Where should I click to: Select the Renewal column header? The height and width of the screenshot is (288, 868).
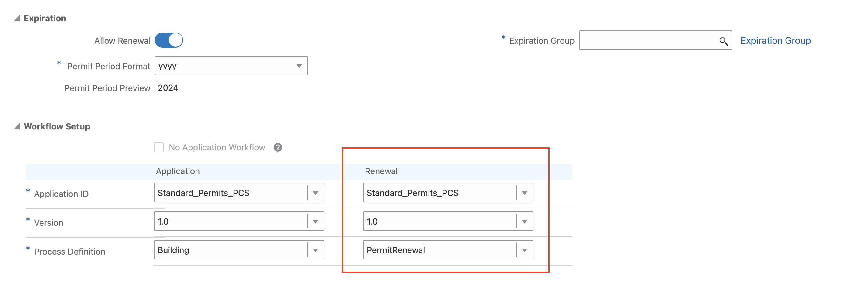[380, 171]
